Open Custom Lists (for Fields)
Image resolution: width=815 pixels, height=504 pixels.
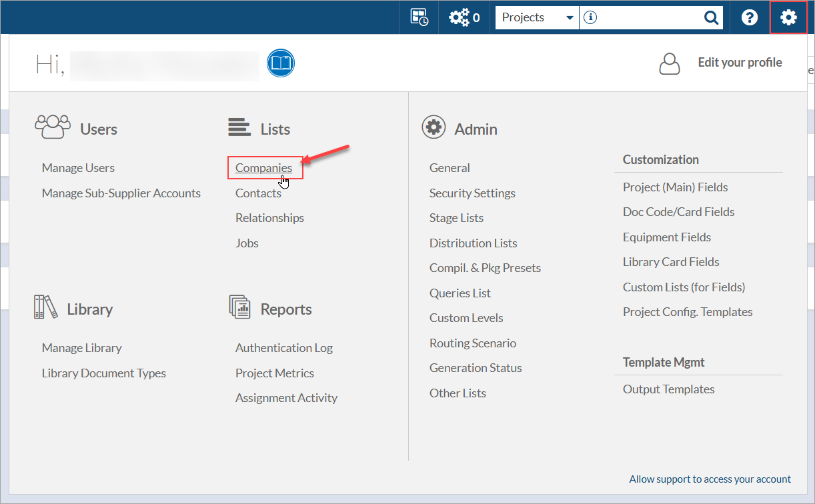684,287
